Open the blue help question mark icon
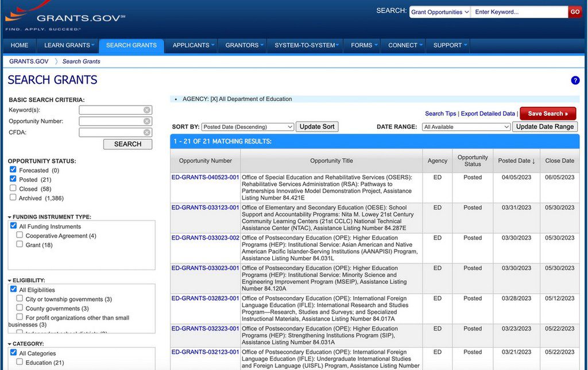 [x=575, y=80]
